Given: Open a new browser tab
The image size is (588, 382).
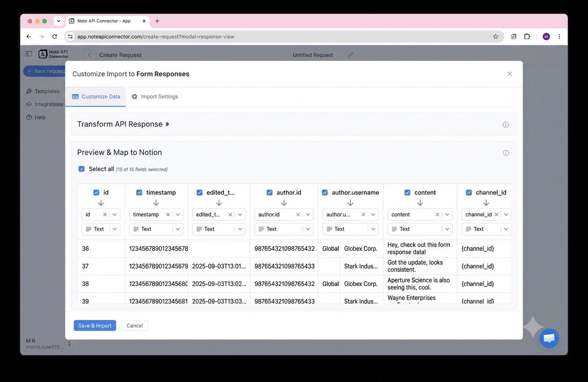Looking at the screenshot, I should [x=157, y=21].
